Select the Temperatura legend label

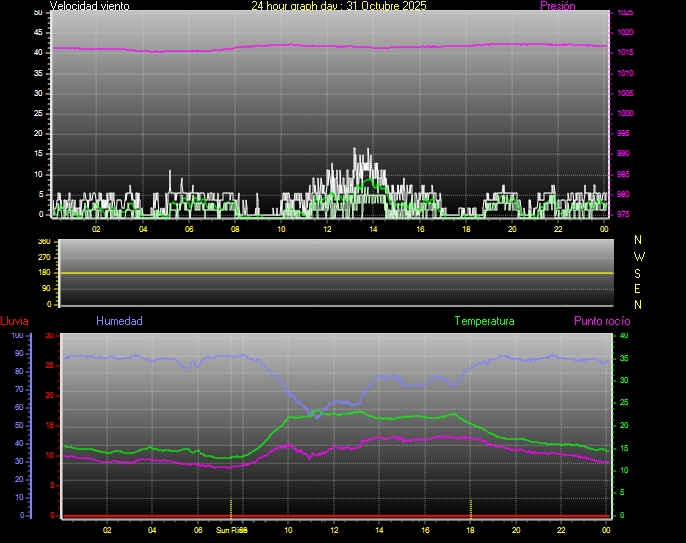click(x=484, y=321)
